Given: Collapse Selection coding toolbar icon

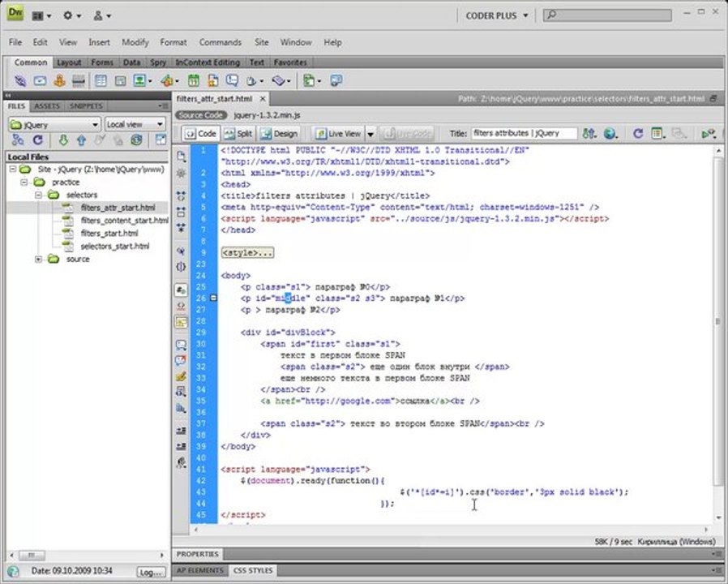Looking at the screenshot, I should [x=181, y=212].
